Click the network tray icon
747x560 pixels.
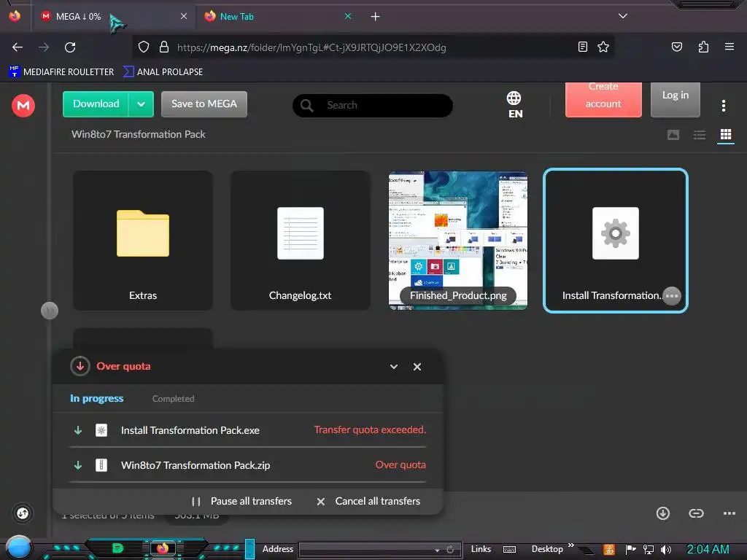click(x=649, y=550)
